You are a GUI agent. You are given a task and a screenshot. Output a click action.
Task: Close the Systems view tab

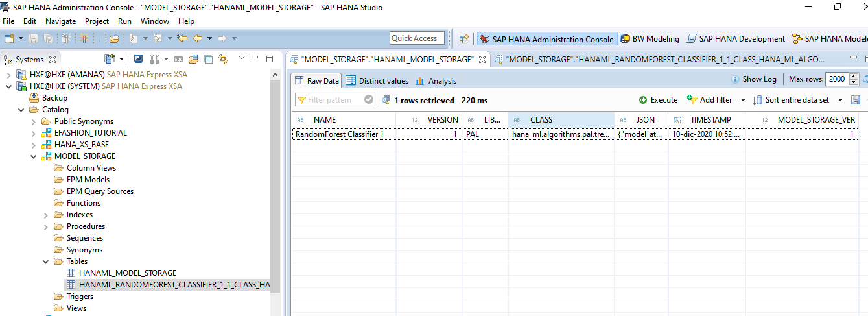click(53, 60)
